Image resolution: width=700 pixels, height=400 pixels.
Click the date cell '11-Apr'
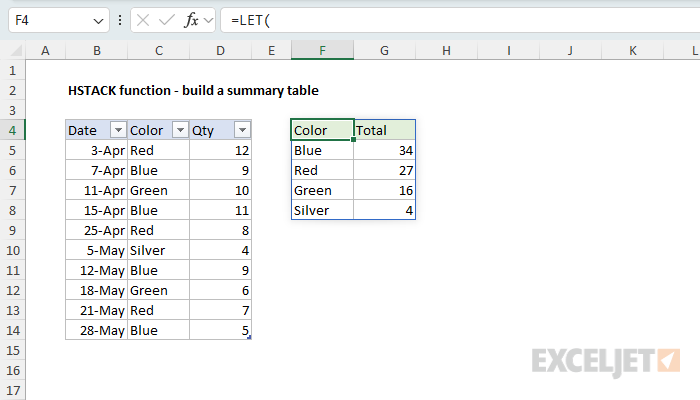(x=96, y=191)
